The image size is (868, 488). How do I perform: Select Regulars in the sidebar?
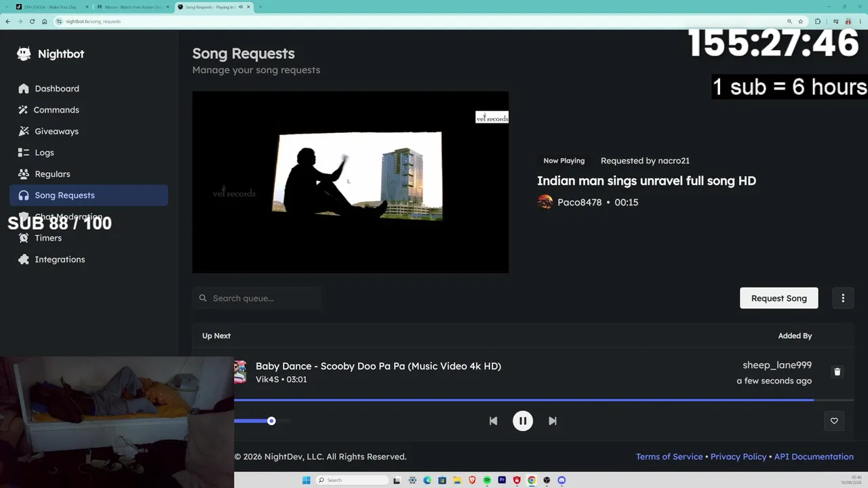[89, 174]
